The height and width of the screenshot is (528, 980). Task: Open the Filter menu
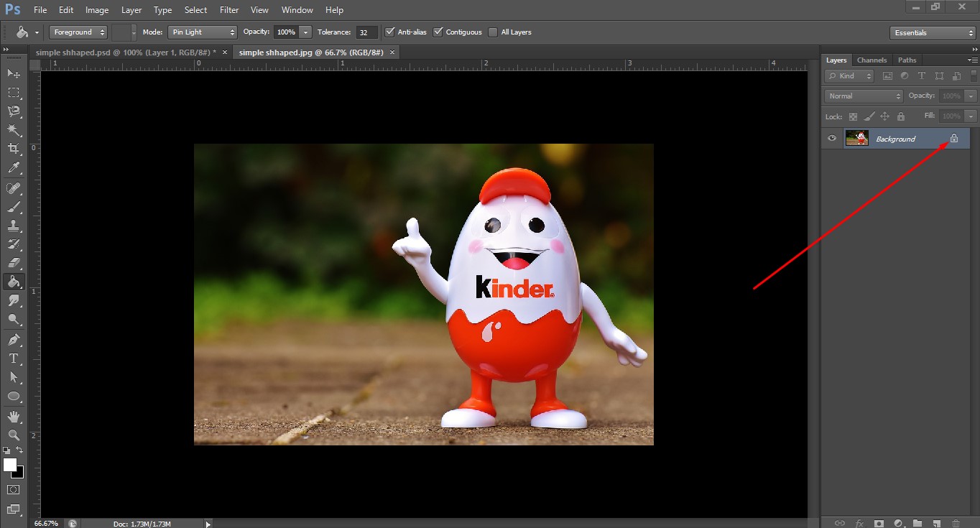click(229, 10)
